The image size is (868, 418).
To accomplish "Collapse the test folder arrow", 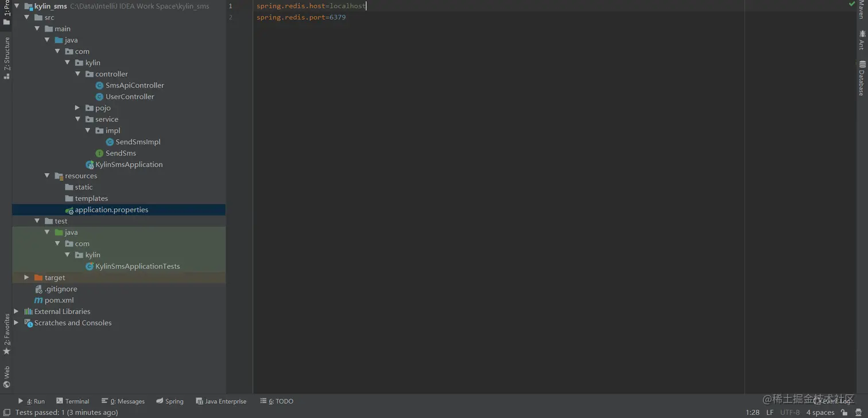I will pyautogui.click(x=37, y=221).
